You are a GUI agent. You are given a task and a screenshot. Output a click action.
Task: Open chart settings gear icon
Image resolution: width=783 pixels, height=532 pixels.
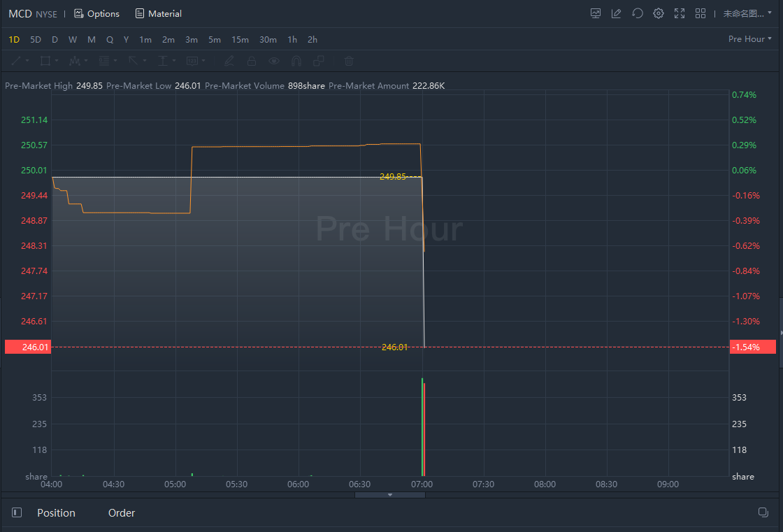coord(658,13)
